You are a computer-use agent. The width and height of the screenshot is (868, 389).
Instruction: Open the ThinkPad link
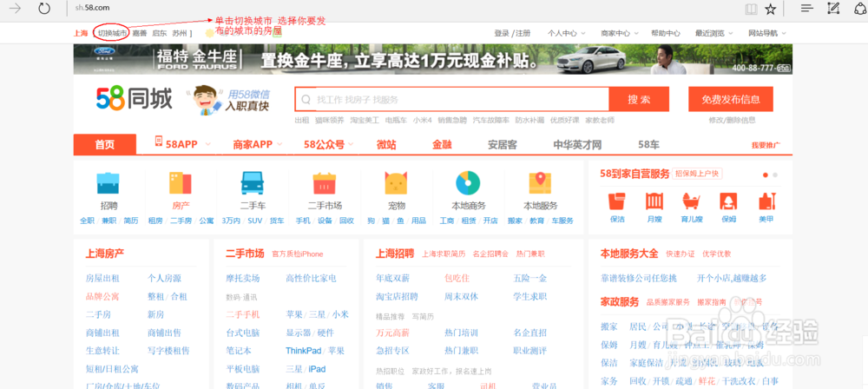[303, 351]
